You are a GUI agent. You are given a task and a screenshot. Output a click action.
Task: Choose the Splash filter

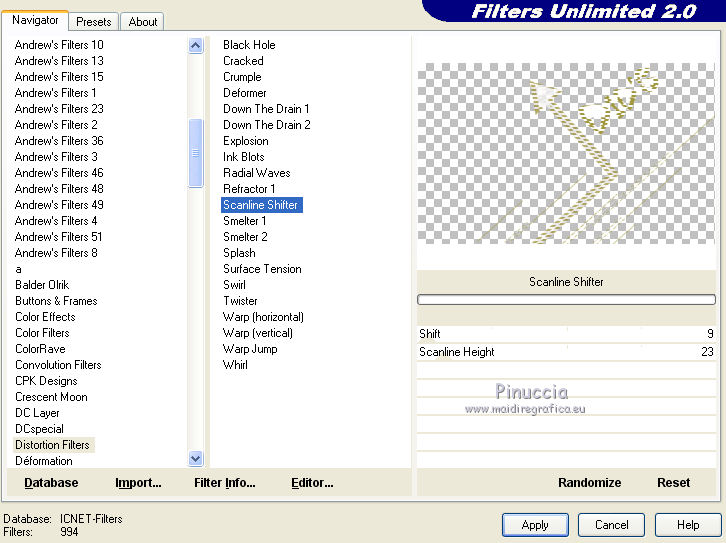coord(239,253)
